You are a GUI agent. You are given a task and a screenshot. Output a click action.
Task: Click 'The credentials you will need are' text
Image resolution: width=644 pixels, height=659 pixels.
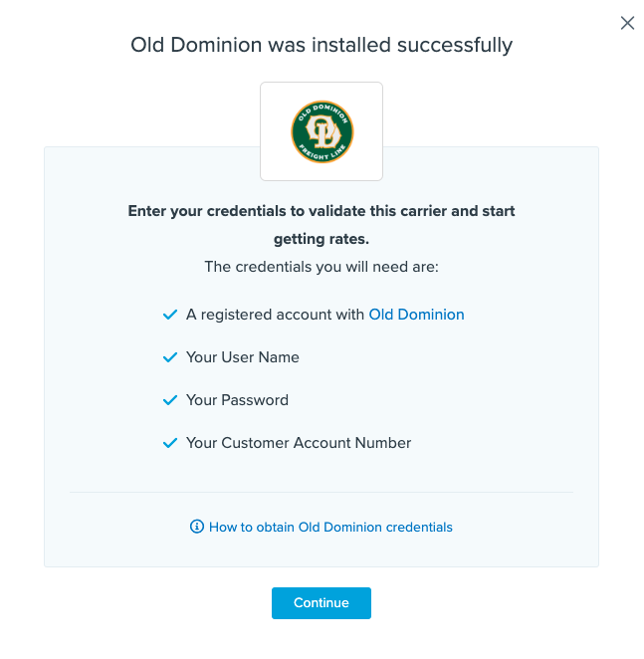point(322,267)
